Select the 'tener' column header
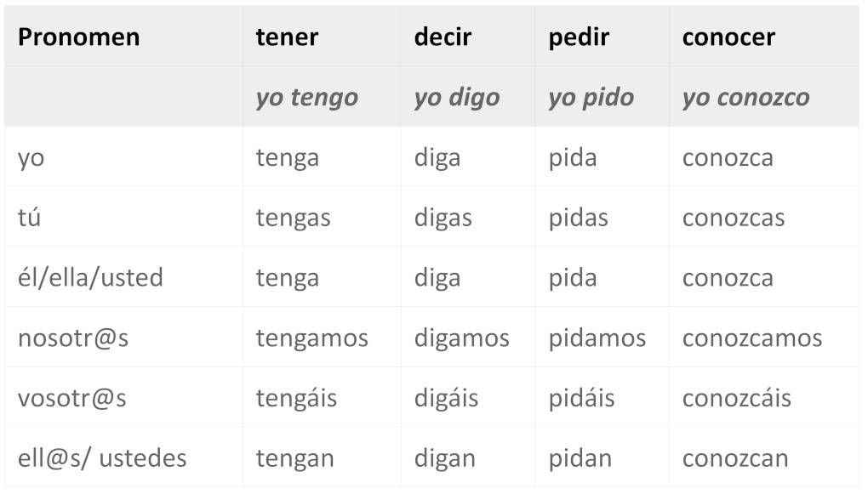This screenshot has width=868, height=494. [287, 37]
